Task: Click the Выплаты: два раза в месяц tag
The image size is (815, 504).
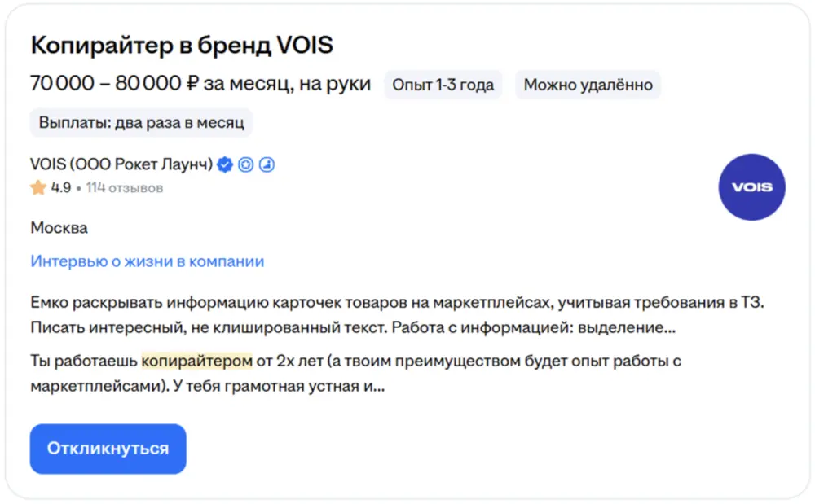Action: coord(142,123)
